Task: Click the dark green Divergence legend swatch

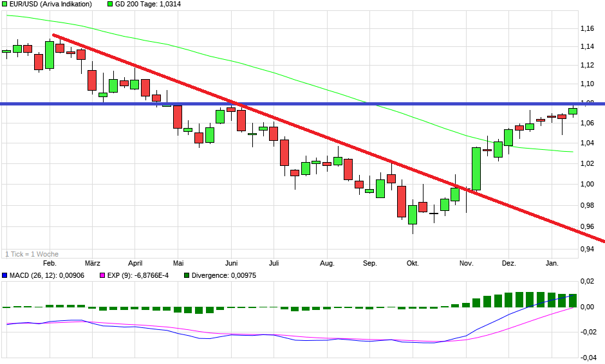Action: (x=187, y=276)
